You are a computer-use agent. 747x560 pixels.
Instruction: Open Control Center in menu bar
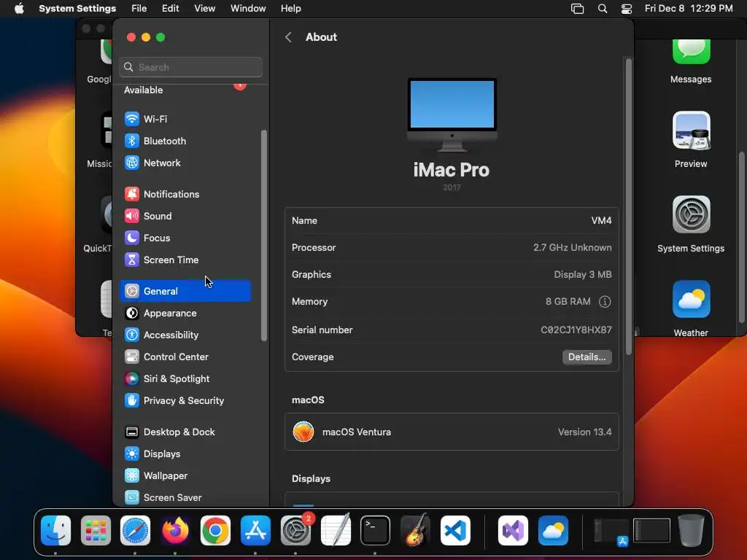(627, 9)
